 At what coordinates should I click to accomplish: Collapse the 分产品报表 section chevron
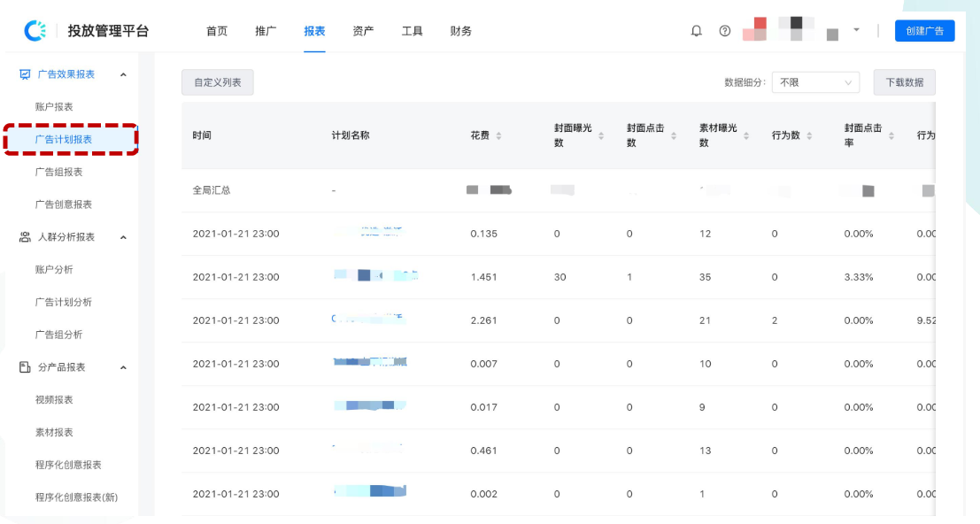click(123, 366)
